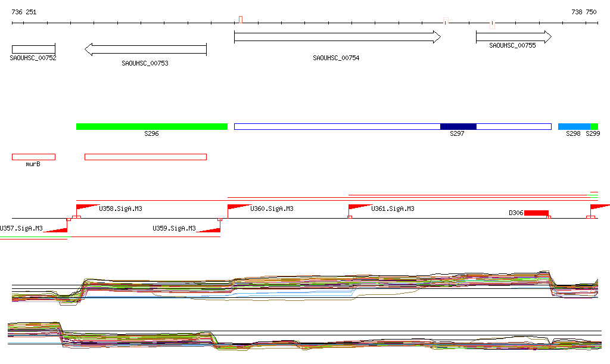Click the U357.SigA.M3 reverse promoter flag
The width and height of the screenshot is (610, 364).
pos(55,230)
